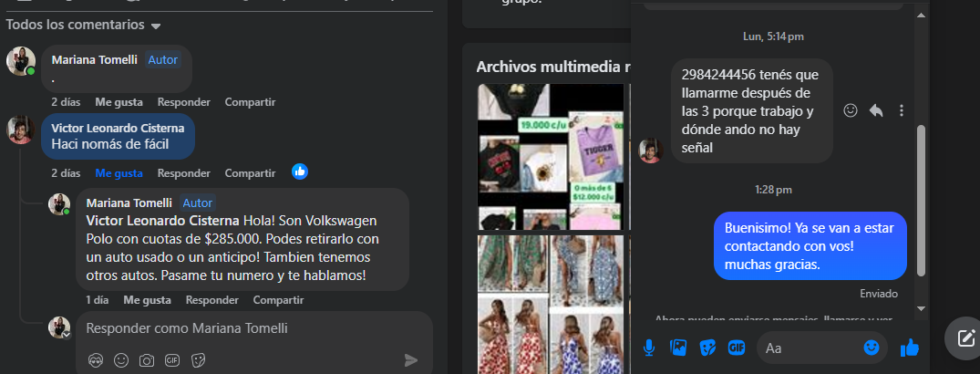Send a thumbs-up like in chat
The image size is (980, 374).
[x=909, y=348]
